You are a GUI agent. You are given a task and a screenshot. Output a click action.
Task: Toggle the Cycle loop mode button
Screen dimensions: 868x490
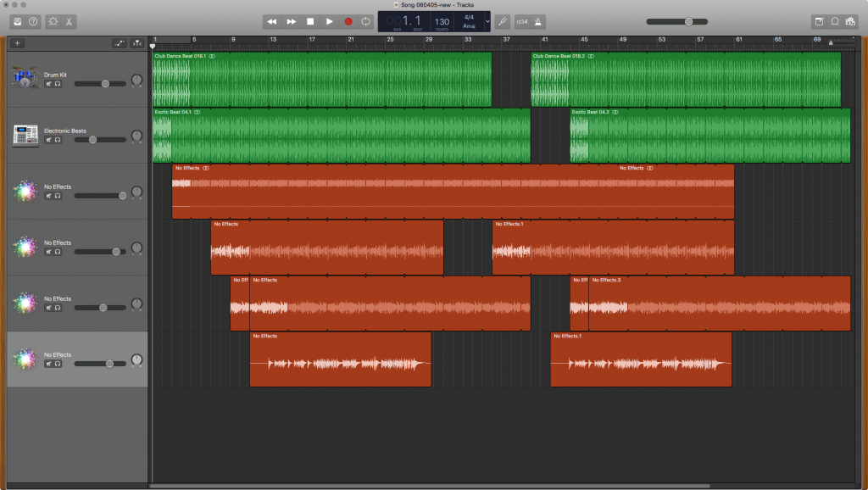click(x=366, y=21)
